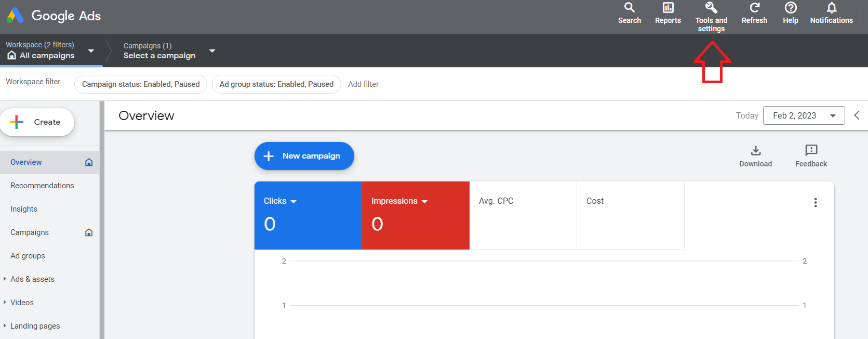The width and height of the screenshot is (868, 339).
Task: Click the home icon beside Overview
Action: (x=89, y=162)
